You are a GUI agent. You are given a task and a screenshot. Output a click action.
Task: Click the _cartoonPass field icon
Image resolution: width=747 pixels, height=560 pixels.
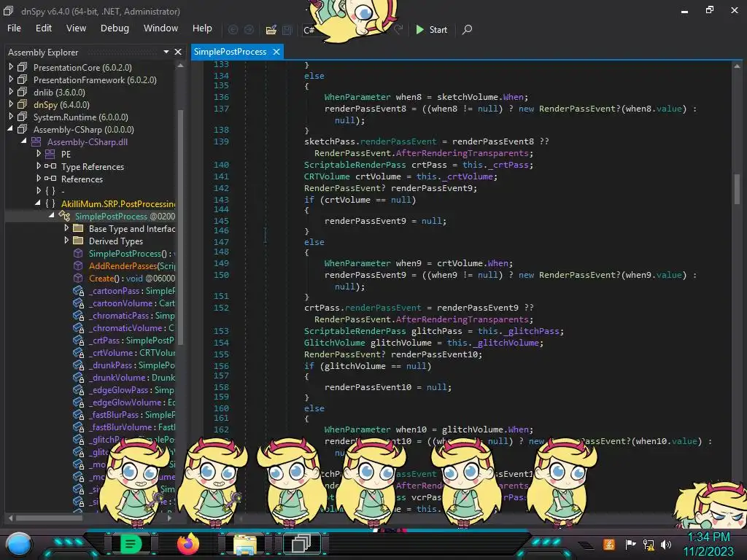tap(79, 291)
